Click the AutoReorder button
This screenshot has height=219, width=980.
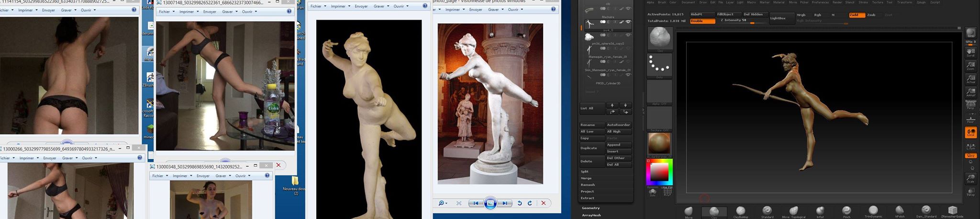(618, 125)
